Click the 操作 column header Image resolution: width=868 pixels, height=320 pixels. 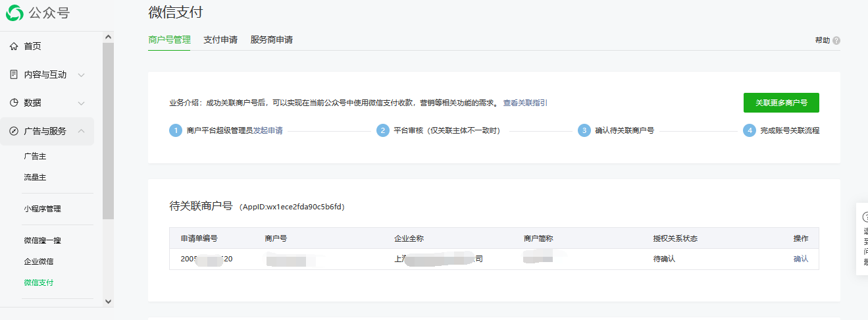(x=801, y=238)
